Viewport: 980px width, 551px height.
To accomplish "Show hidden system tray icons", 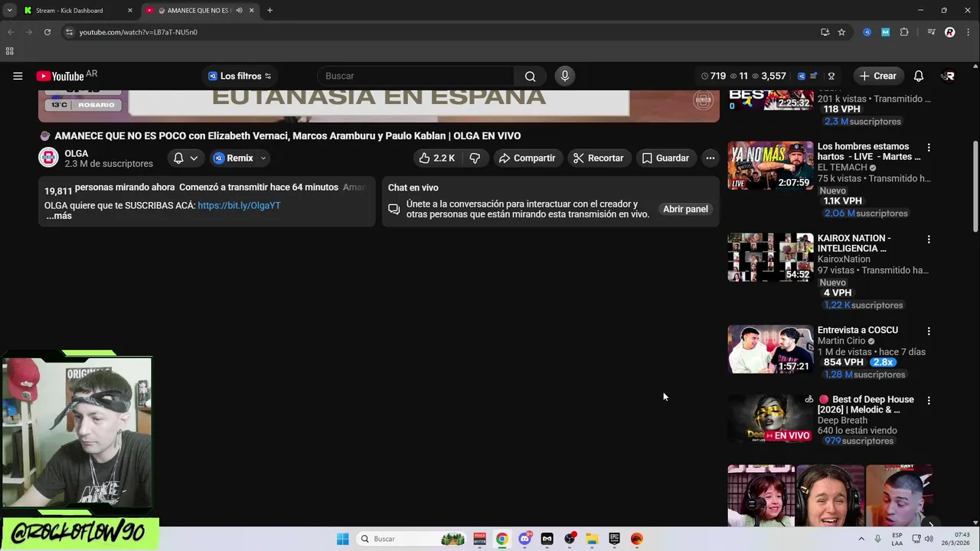I will (x=861, y=539).
